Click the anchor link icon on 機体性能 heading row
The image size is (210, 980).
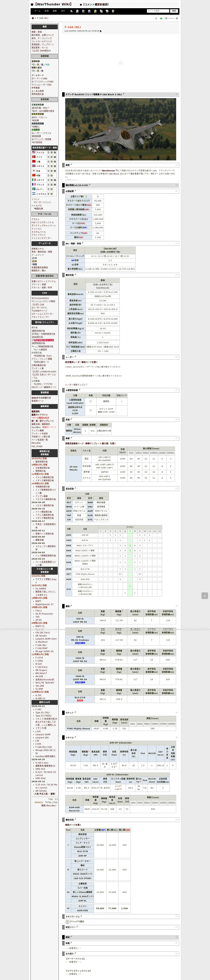pos(177,275)
